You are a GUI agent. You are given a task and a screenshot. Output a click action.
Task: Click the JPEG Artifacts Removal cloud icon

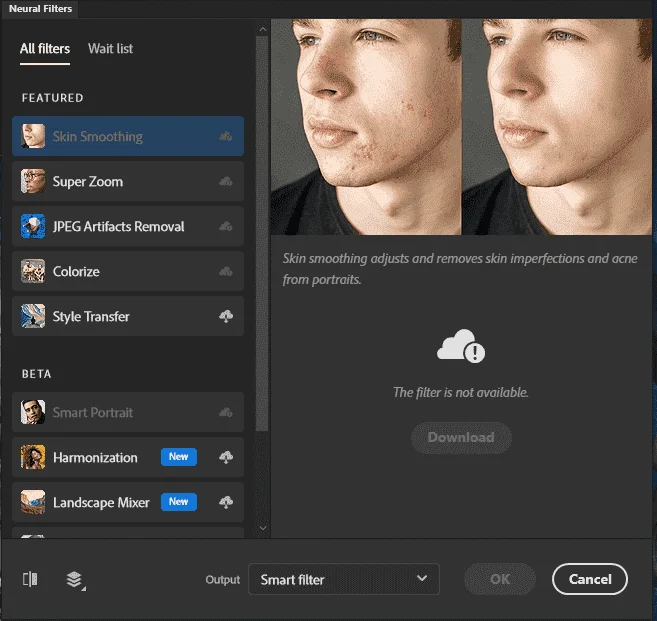coord(226,226)
